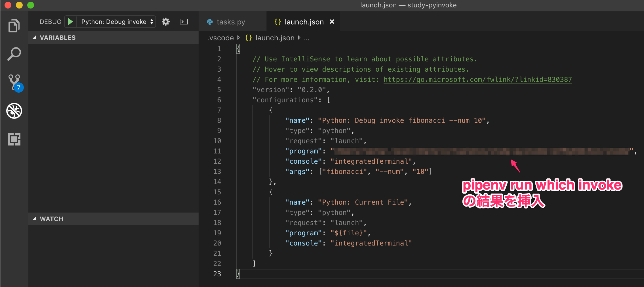The image size is (644, 287).
Task: Click the breadcrumb chevron after .vscode
Action: tap(239, 38)
